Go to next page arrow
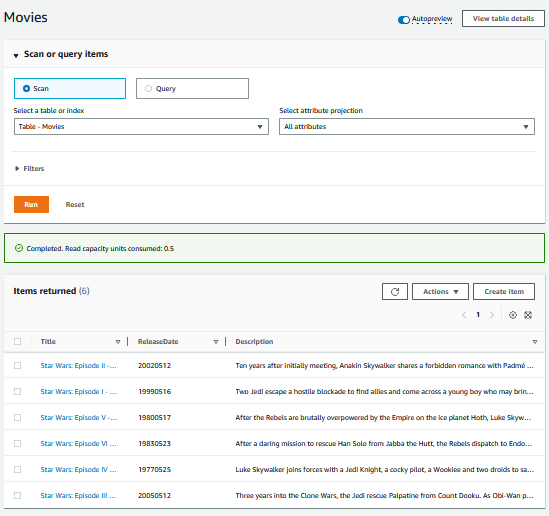The image size is (549, 516). tap(492, 315)
